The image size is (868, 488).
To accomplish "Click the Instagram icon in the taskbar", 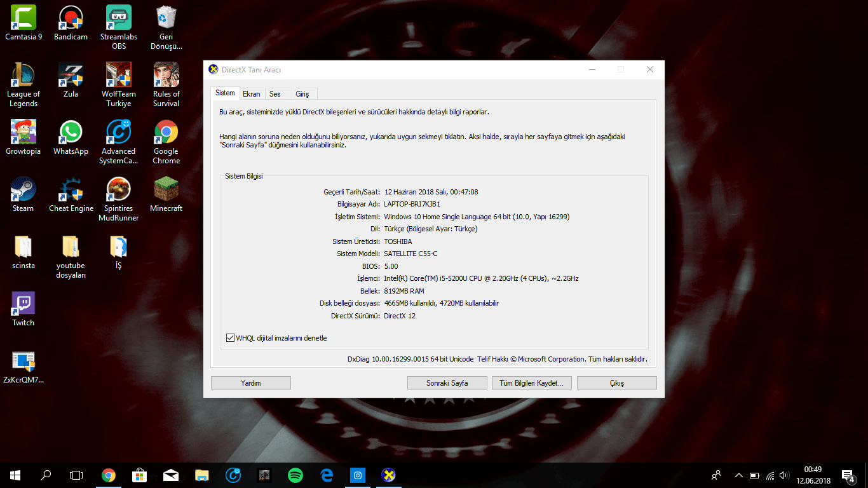I will 358,475.
